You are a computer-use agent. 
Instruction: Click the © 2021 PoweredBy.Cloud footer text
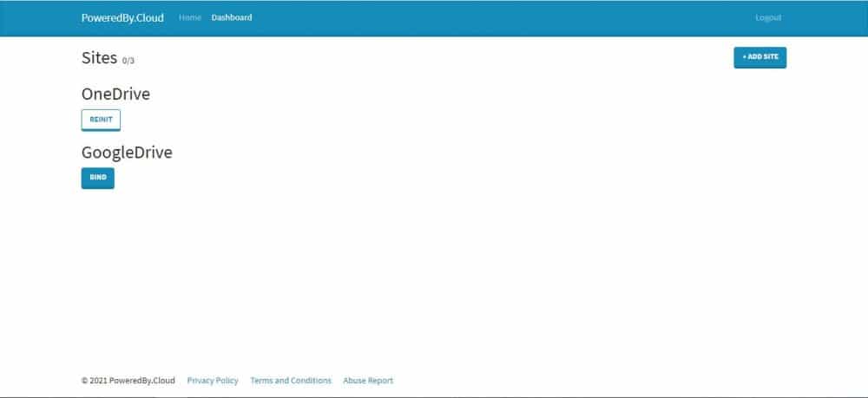tap(128, 381)
